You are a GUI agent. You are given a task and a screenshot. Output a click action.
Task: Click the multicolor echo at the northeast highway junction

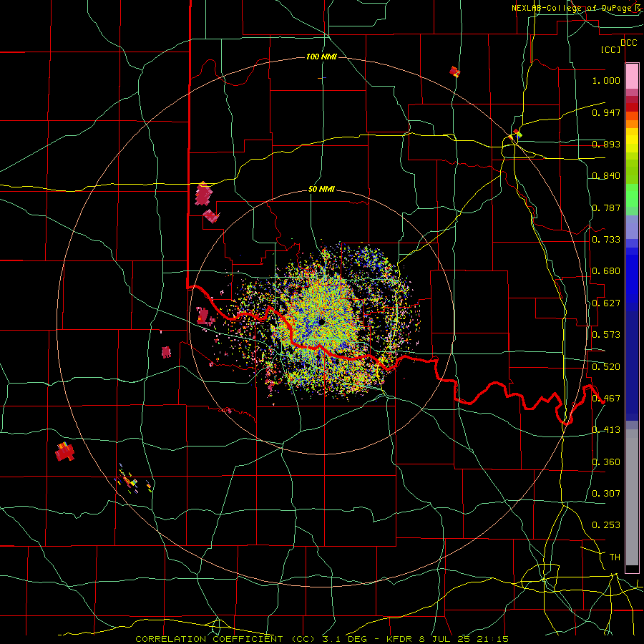[x=516, y=135]
